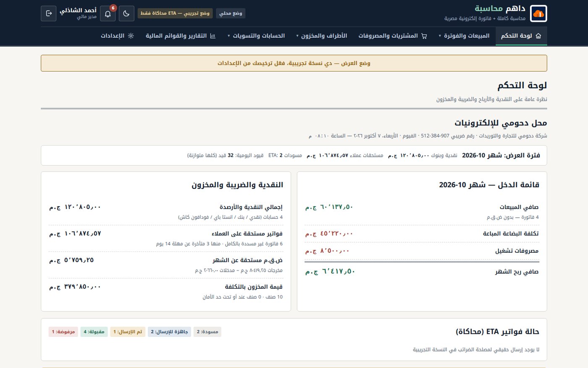588x368 pixels.
Task: Click تكلفة البضاعة المباعة row label
Action: 511,233
